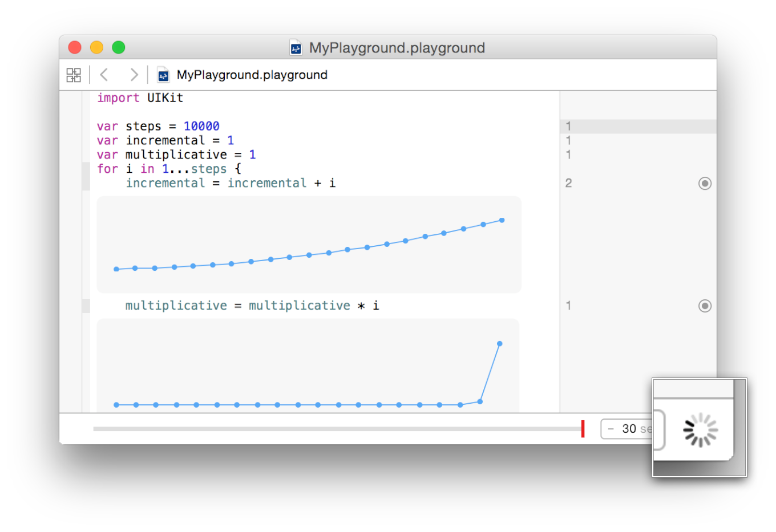Open the related items grid menu
This screenshot has height=532, width=776.
74,75
